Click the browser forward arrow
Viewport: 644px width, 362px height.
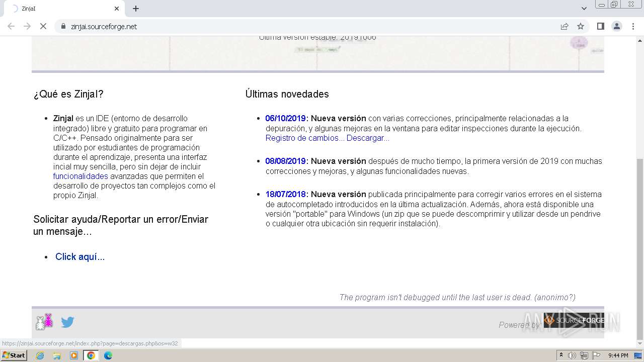(x=27, y=26)
